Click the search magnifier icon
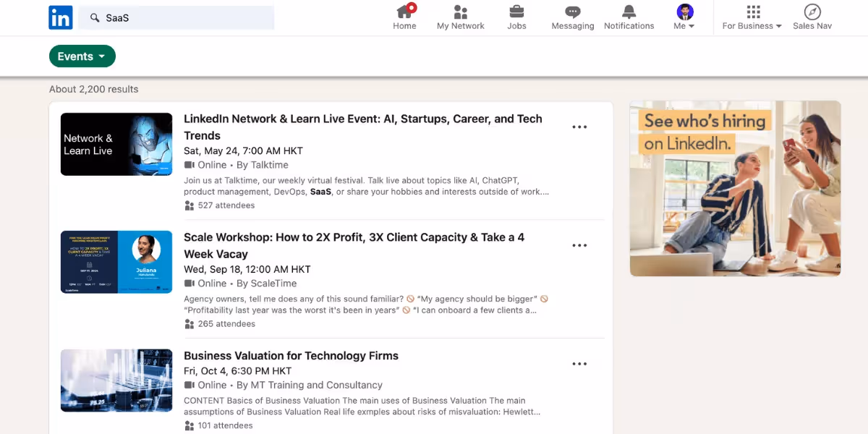The image size is (868, 434). pos(95,17)
